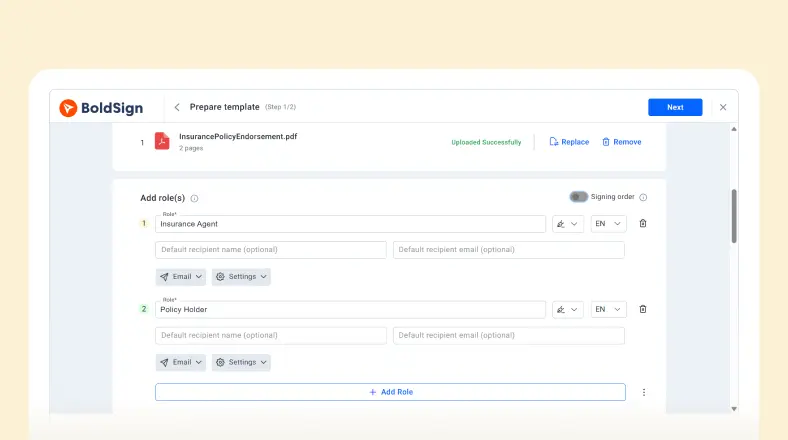788x440 pixels.
Task: Focus Policy Holder default recipient name field
Action: [271, 336]
